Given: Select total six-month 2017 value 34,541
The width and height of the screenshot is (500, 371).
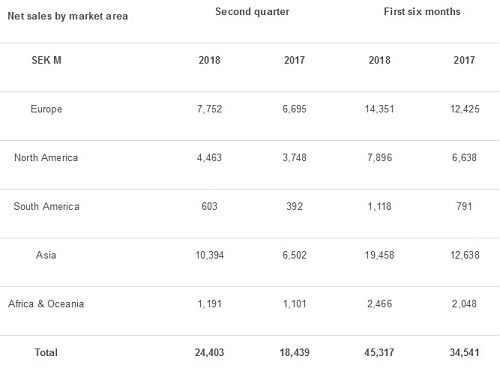Looking at the screenshot, I should 465,352.
